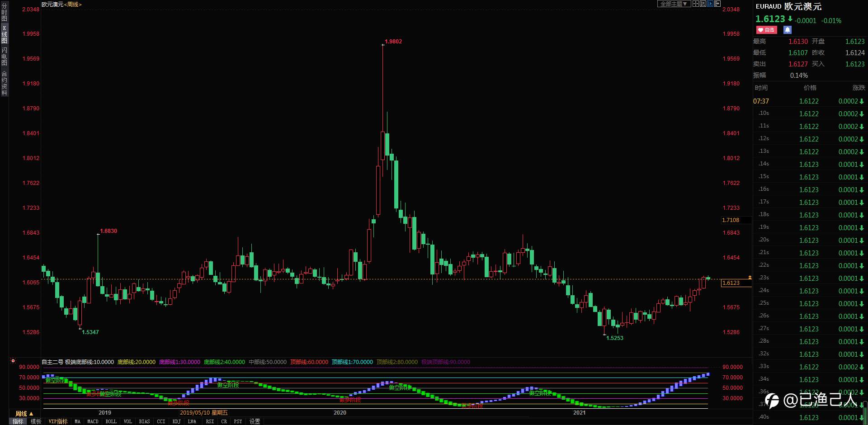Screen dimensions: 868x425
Task: Open the VIP指标 tab
Action: click(x=58, y=421)
